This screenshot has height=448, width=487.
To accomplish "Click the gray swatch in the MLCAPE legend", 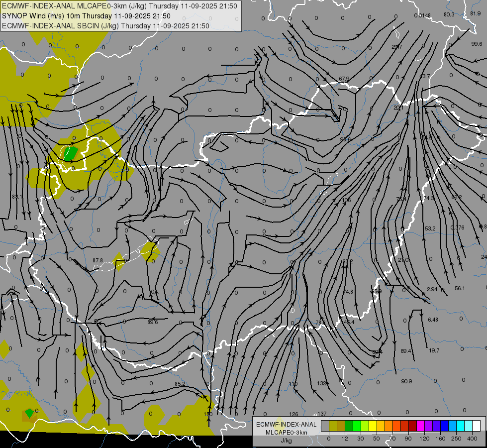I will click(325, 426).
